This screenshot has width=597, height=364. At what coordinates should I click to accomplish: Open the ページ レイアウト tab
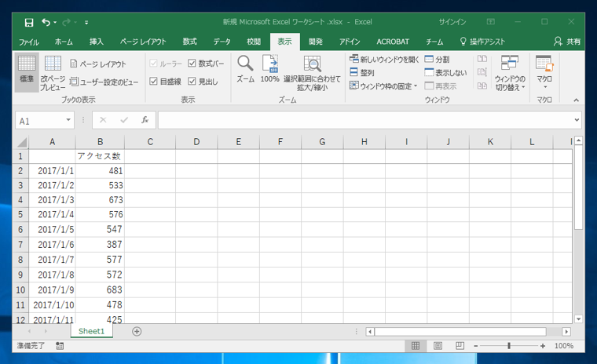(143, 42)
